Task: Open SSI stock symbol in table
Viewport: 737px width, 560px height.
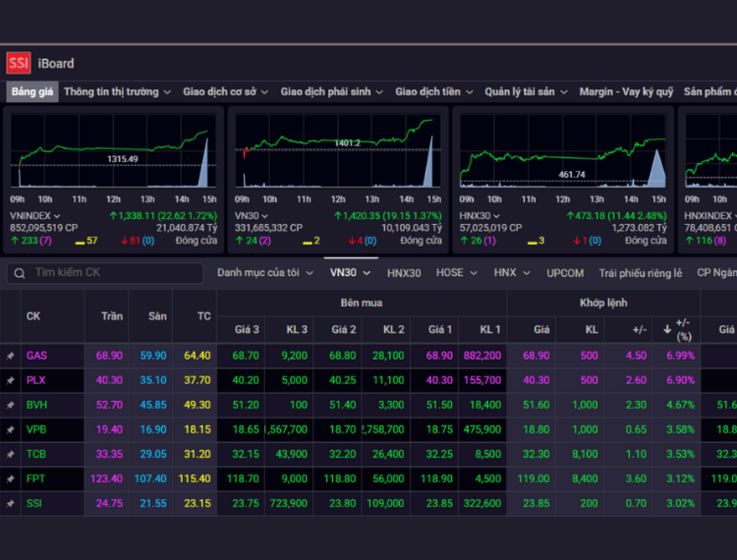Action: pyautogui.click(x=33, y=504)
